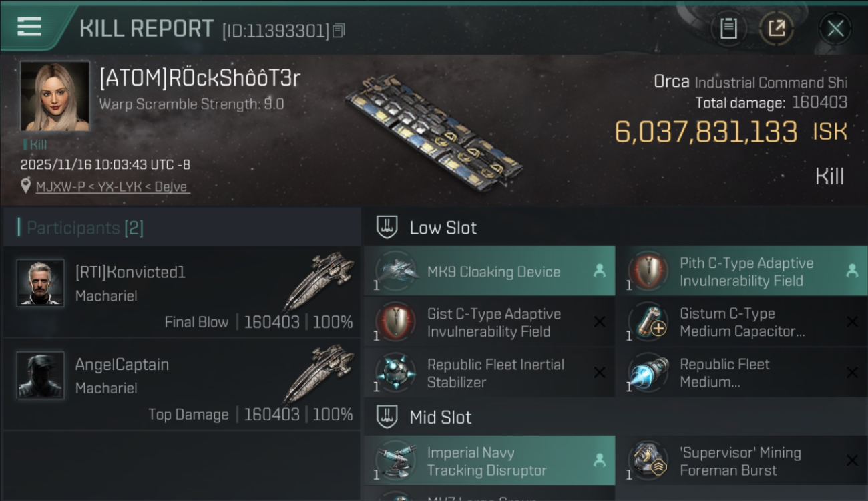868x501 pixels.
Task: Open the hamburger menu icon
Action: (x=29, y=26)
